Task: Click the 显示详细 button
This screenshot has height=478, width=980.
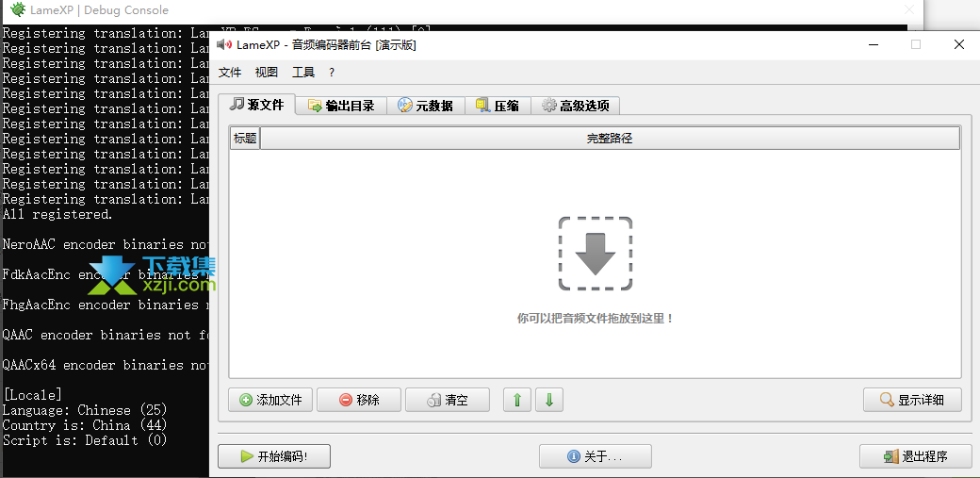Action: point(912,400)
